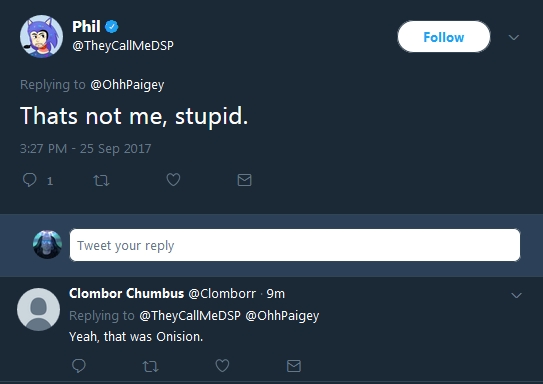Image resolution: width=543 pixels, height=384 pixels.
Task: Retweet Phil's tweet using the retweet icon
Action: point(101,180)
